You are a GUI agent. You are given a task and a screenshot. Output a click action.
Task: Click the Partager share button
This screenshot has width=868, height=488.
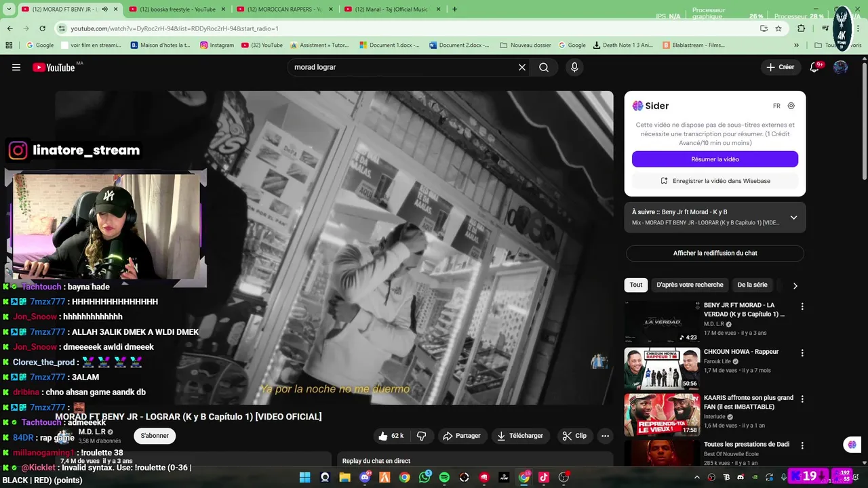(x=461, y=436)
